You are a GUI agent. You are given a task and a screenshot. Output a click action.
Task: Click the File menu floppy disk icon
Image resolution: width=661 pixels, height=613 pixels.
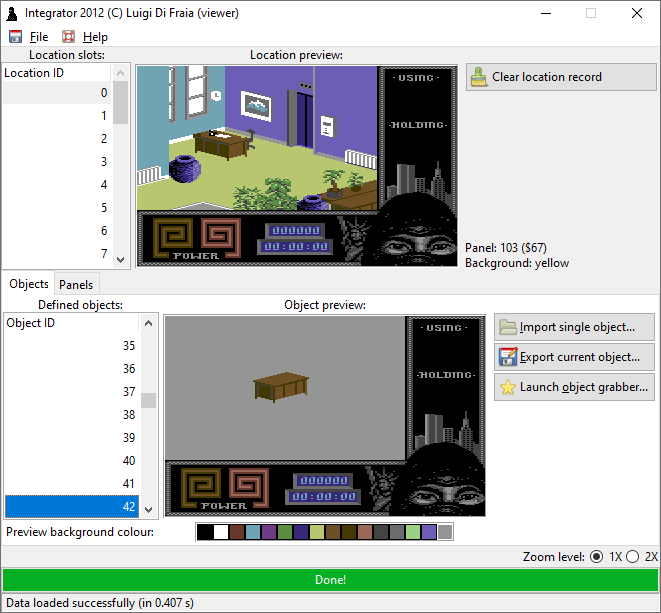coord(15,37)
